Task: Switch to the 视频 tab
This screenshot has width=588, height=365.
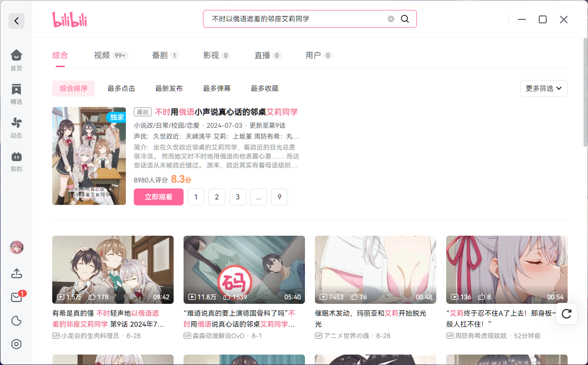Action: coord(110,56)
